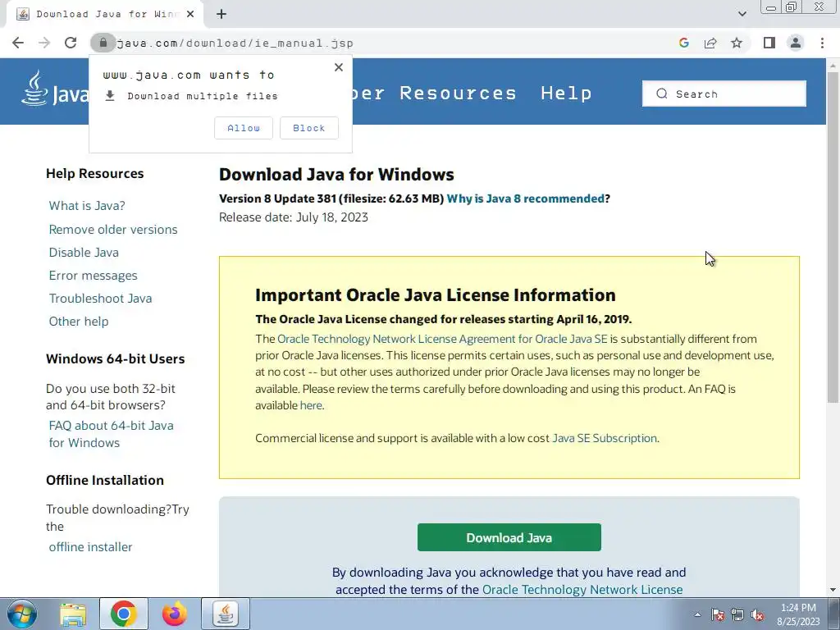This screenshot has width=840, height=630.
Task: Open the Resources navigation item
Action: point(458,94)
